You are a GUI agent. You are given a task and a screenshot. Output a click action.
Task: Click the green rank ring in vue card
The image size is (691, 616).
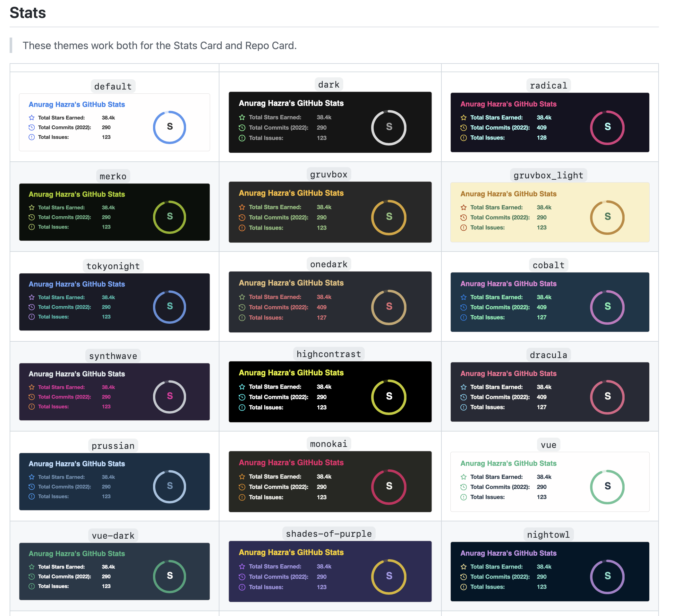pos(607,487)
